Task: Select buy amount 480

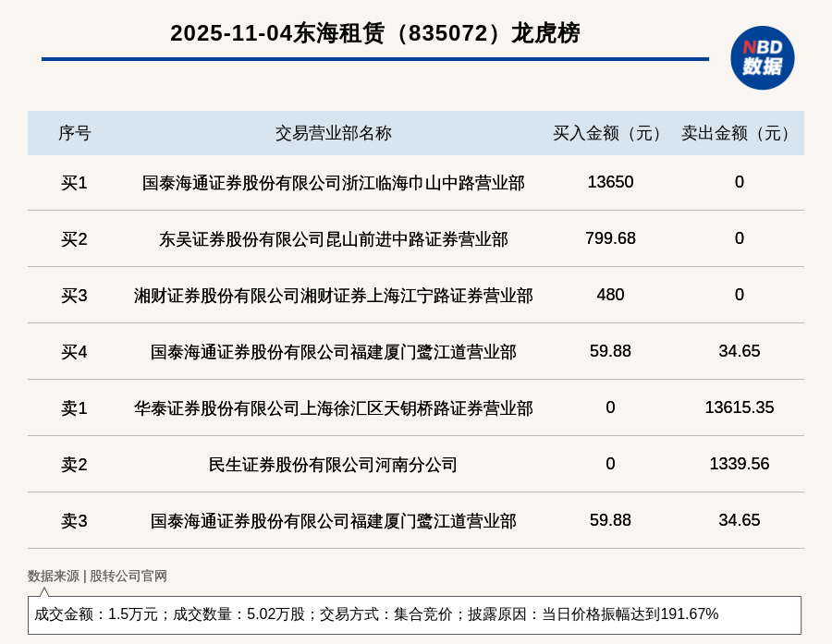Action: coord(610,295)
